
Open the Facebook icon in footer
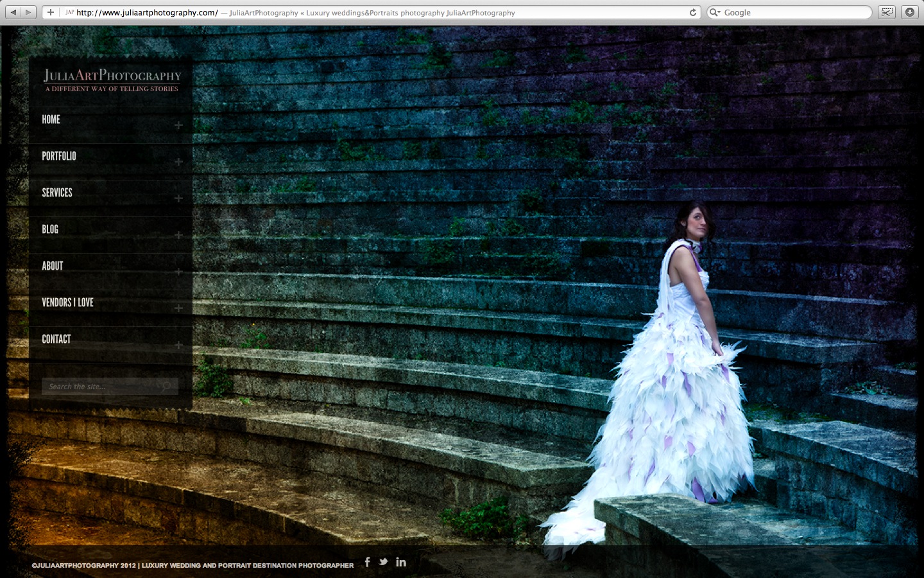tap(368, 562)
